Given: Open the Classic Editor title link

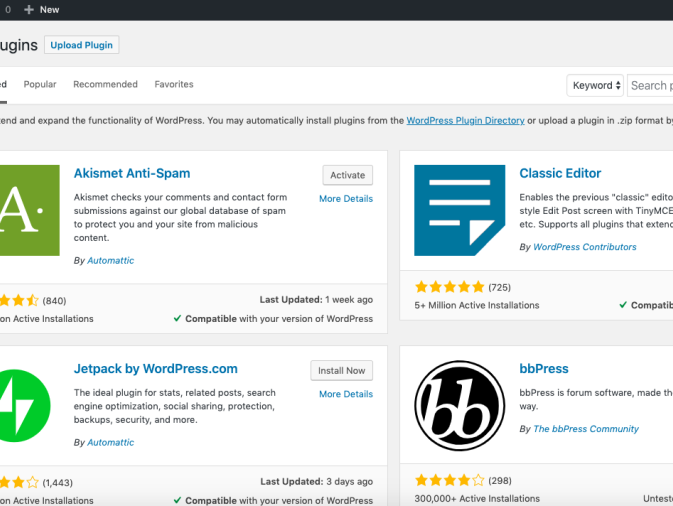Looking at the screenshot, I should pos(560,173).
